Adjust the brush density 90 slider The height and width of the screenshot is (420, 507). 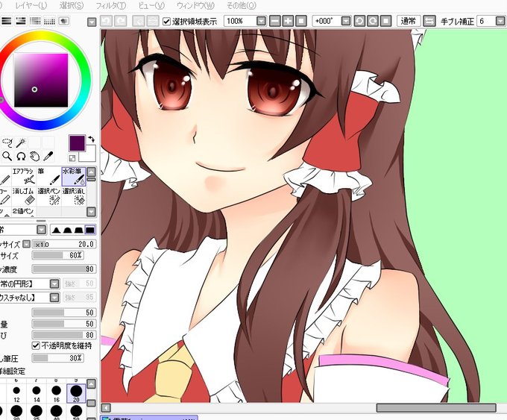63,269
